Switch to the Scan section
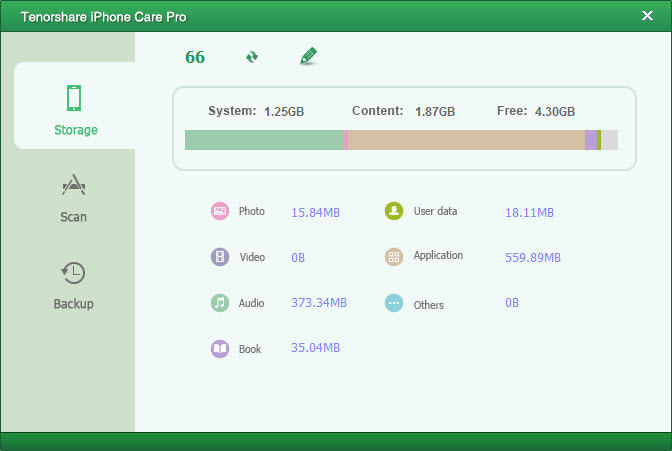This screenshot has height=451, width=672. 74,198
